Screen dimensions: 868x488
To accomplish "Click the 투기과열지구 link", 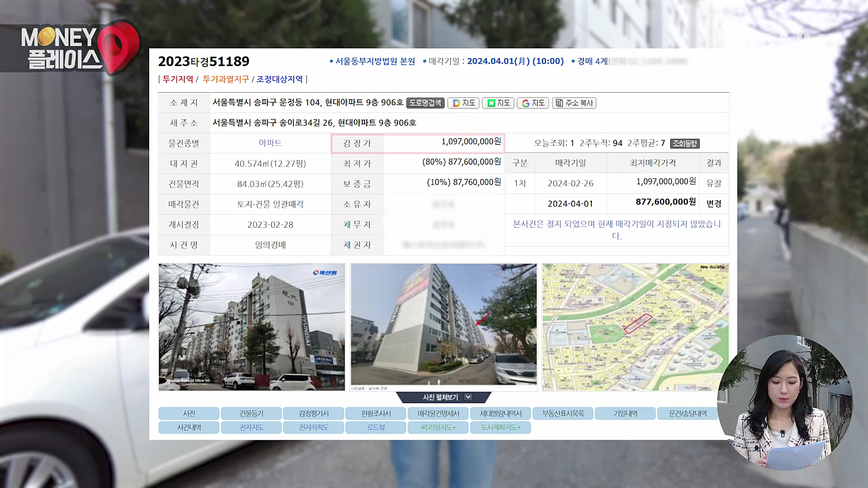I will pos(226,79).
